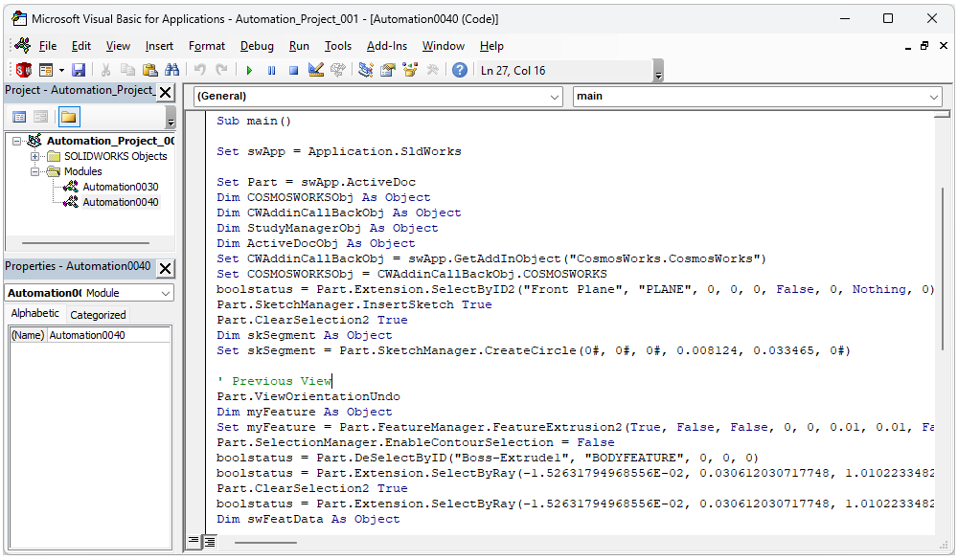Open the Automation0040 Module properties dropdown
Viewport: 958px width, 560px height.
click(x=165, y=293)
